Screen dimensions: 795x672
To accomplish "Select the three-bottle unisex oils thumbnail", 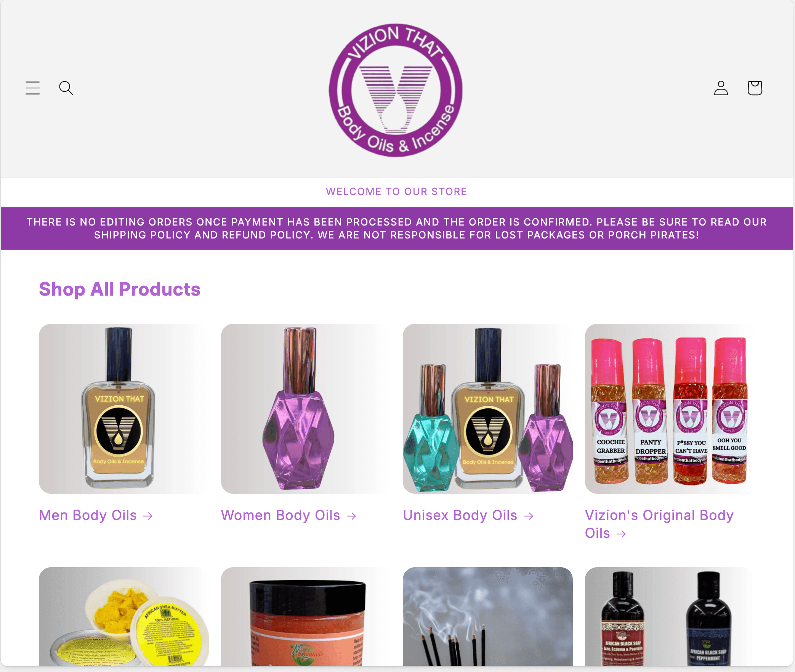I will pos(488,409).
